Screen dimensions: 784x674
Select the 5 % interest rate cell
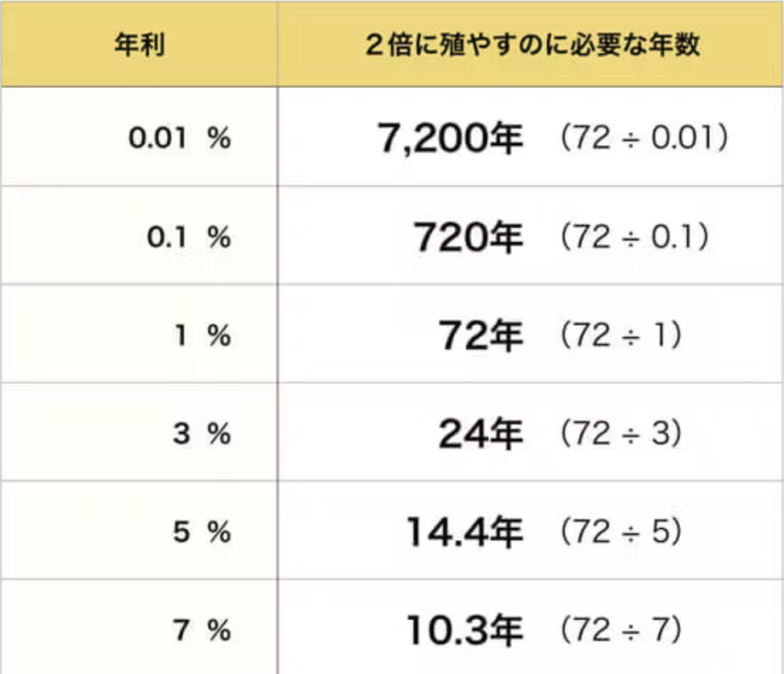pyautogui.click(x=202, y=532)
